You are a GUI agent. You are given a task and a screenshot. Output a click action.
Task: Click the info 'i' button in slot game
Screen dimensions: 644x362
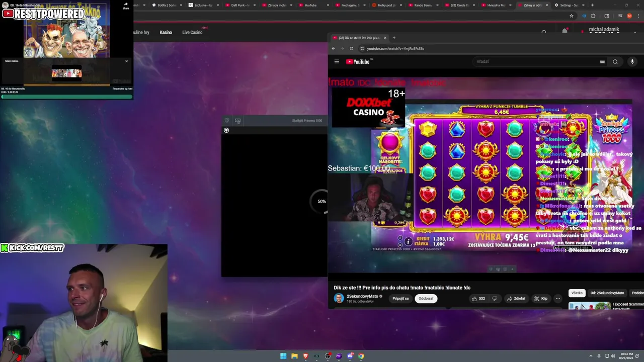(408, 241)
